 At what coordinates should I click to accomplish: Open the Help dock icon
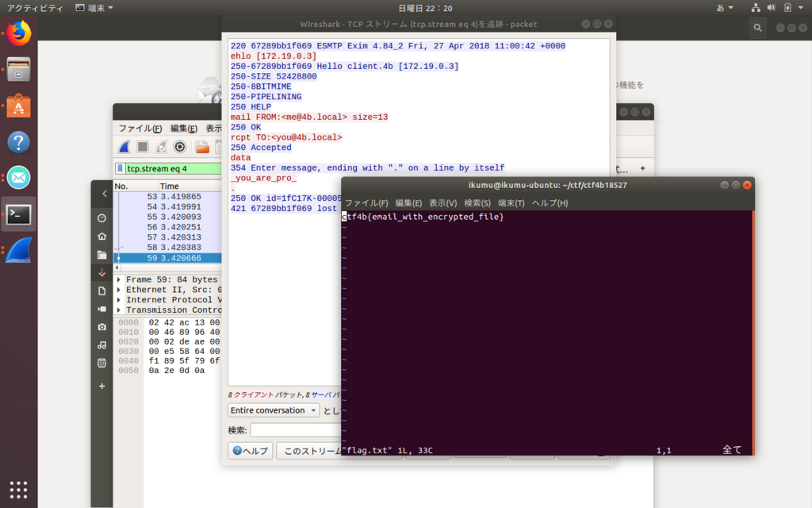coord(19,142)
